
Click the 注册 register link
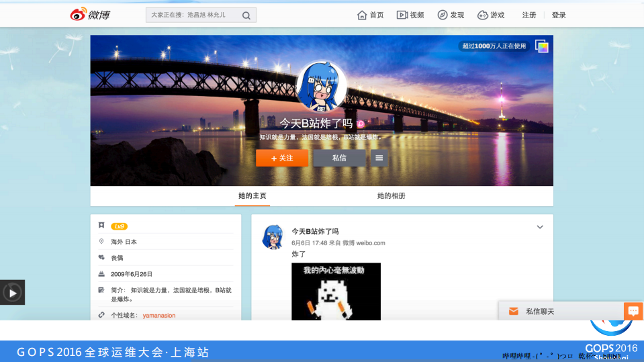[529, 15]
